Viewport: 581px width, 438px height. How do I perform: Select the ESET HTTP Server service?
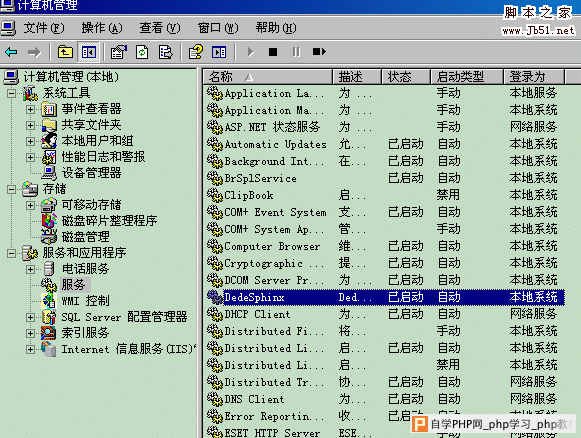(385, 433)
